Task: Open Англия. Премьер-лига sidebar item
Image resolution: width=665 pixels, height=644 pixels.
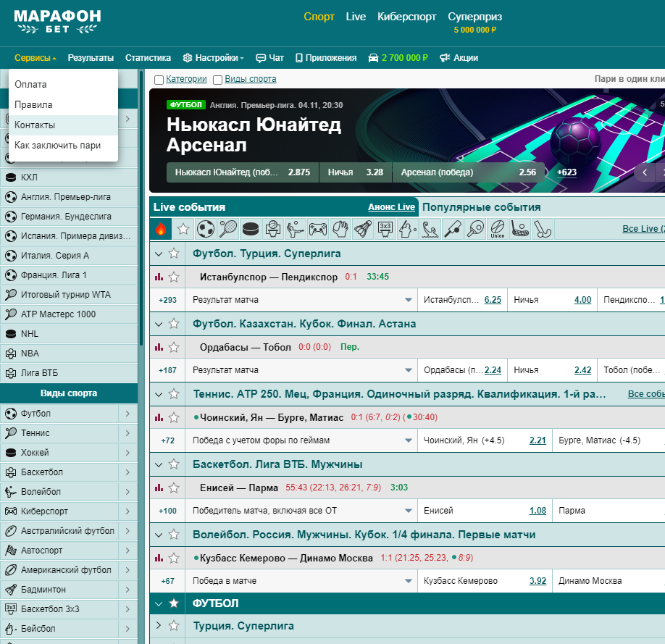Action: tap(69, 197)
